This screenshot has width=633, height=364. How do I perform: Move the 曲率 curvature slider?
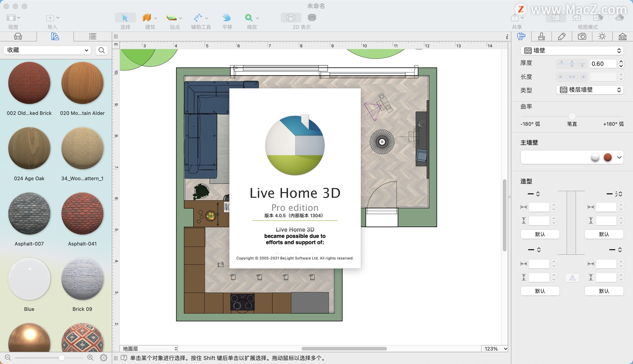(x=572, y=116)
